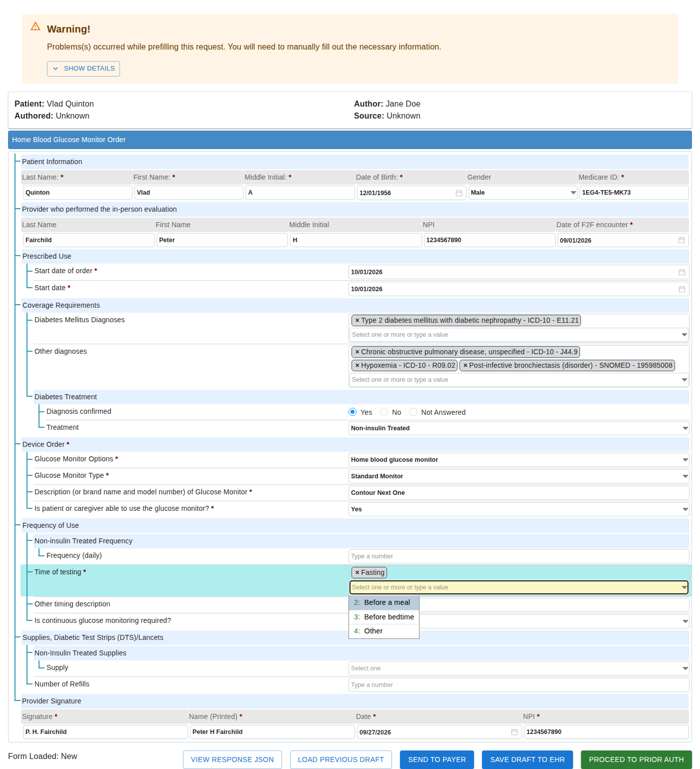Open calendar for Date of F2F encounter
This screenshot has width=700, height=769.
point(681,241)
